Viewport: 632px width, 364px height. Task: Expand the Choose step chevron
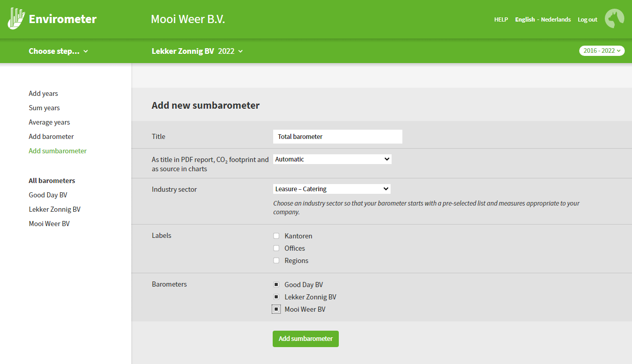pyautogui.click(x=86, y=51)
